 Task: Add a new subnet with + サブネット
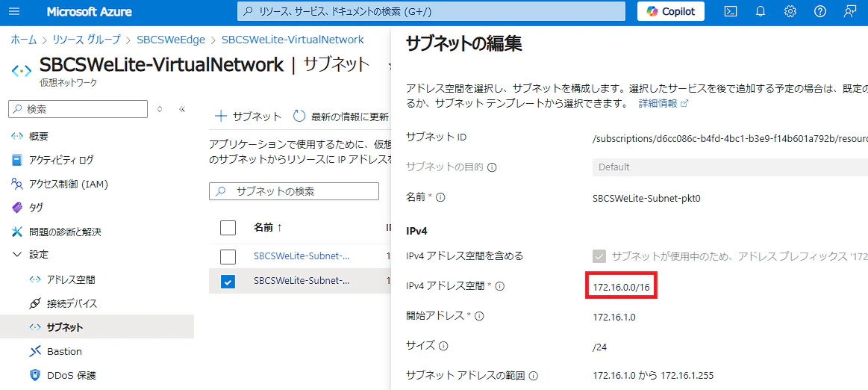tap(248, 117)
